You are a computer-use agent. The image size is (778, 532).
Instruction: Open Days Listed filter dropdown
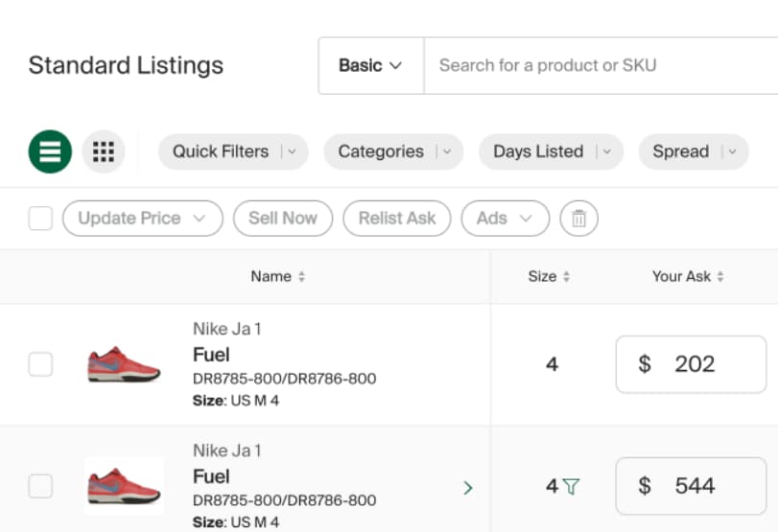tap(551, 151)
